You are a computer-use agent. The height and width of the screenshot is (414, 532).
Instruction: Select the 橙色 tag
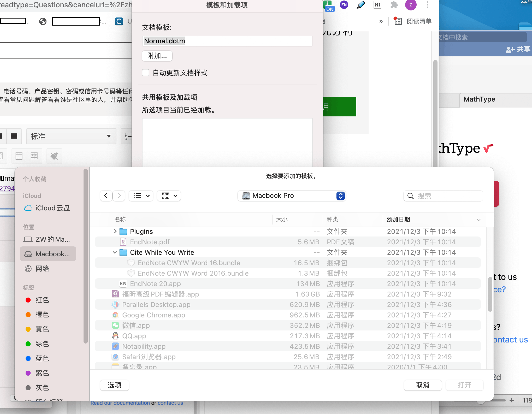pyautogui.click(x=48, y=315)
